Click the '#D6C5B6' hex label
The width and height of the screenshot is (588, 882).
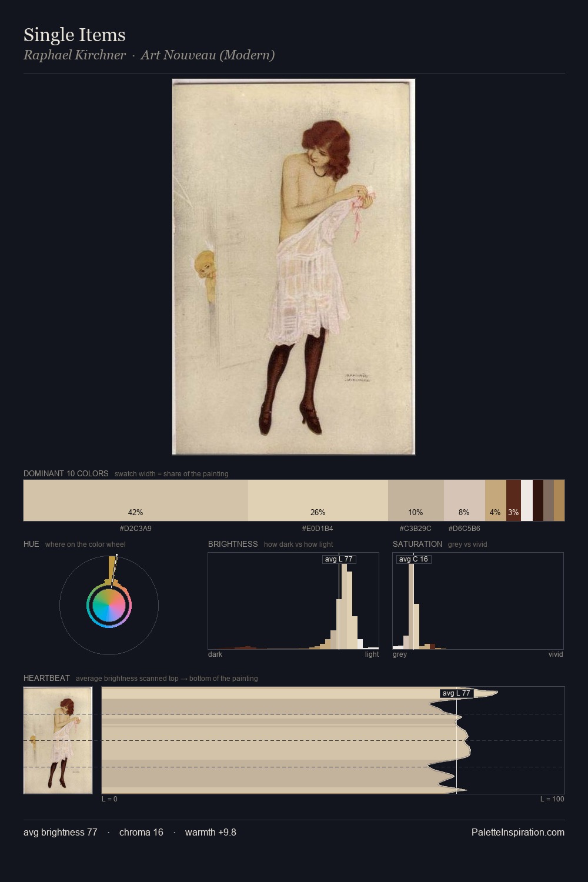pyautogui.click(x=465, y=529)
